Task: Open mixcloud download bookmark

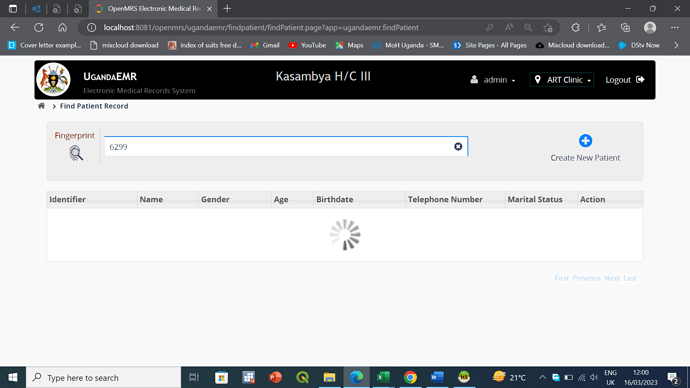Action: pyautogui.click(x=124, y=45)
